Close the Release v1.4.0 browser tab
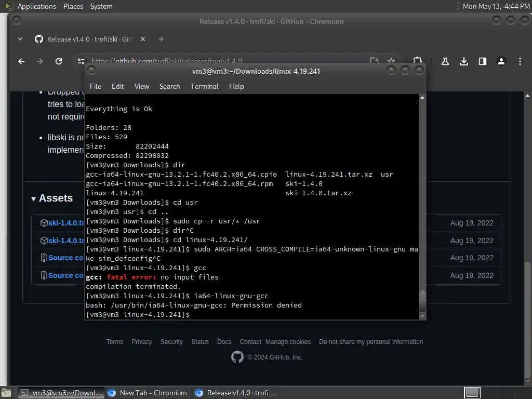The width and height of the screenshot is (532, 399). (x=143, y=39)
